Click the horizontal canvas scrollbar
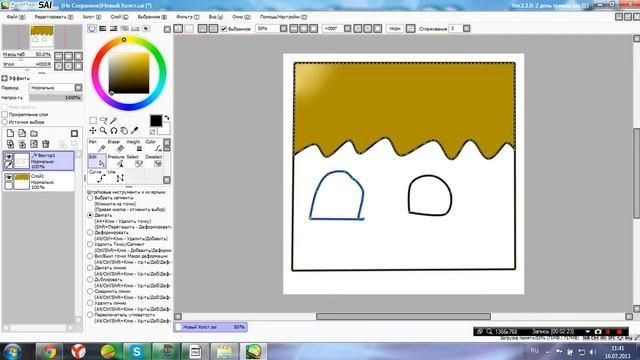The image size is (640, 360). pyautogui.click(x=403, y=316)
